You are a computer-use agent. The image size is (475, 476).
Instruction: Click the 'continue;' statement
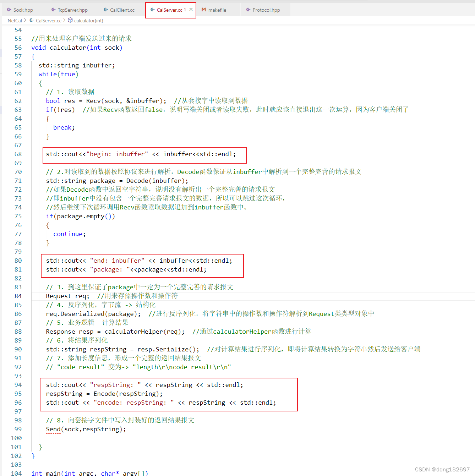click(x=70, y=234)
